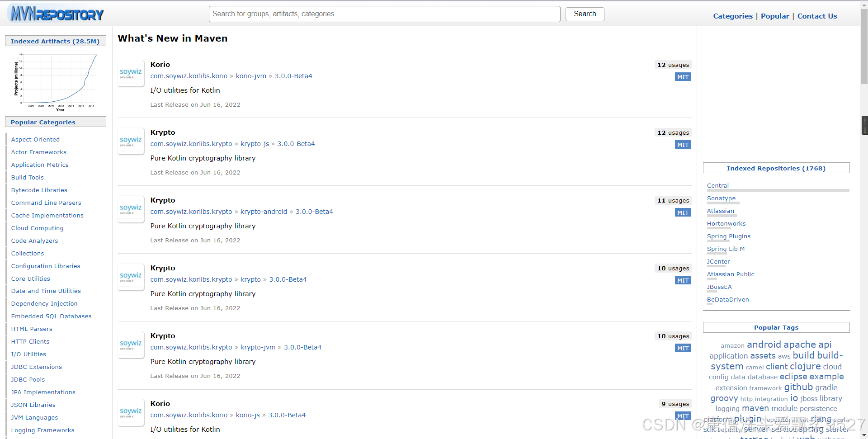
Task: Click the Search button
Action: (x=585, y=14)
